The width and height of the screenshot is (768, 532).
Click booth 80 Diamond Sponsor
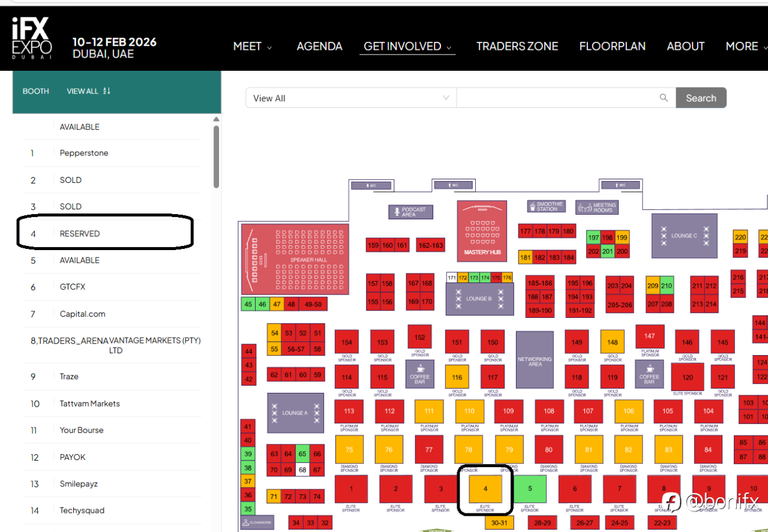(x=548, y=449)
